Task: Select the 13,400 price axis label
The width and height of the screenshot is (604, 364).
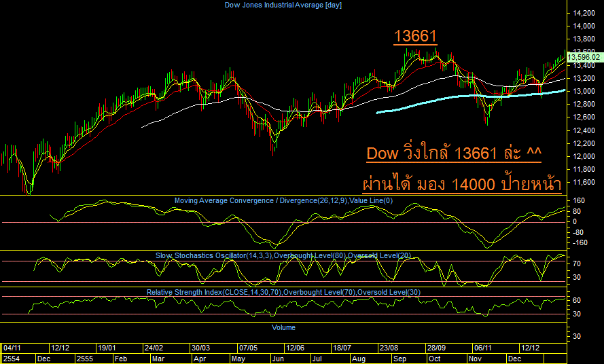Action: click(x=584, y=65)
